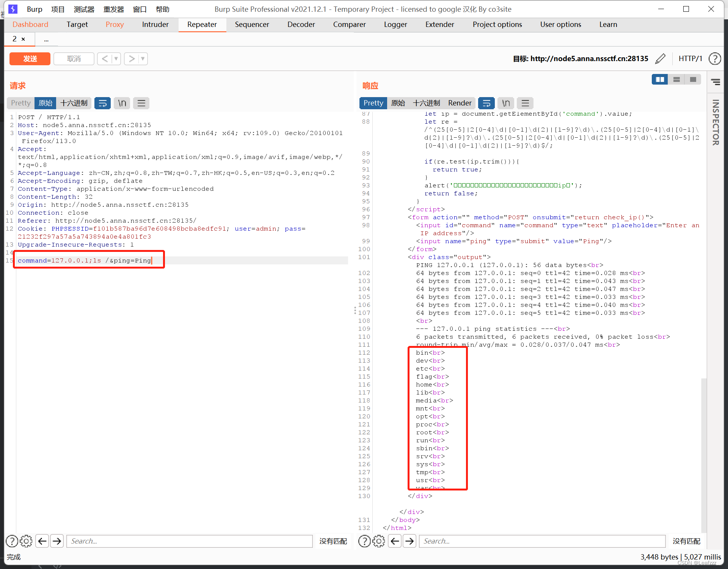
Task: Select request Pretty view tab
Action: point(21,103)
